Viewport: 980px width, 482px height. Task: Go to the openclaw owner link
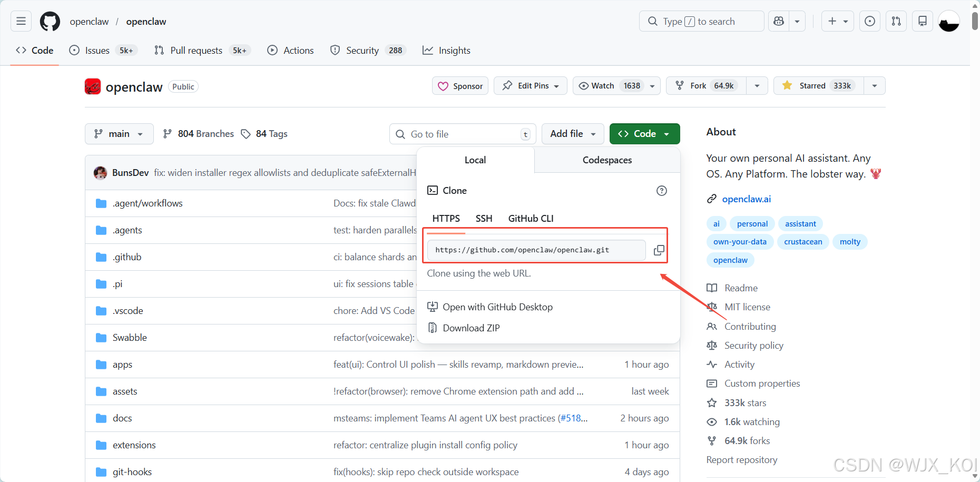89,22
